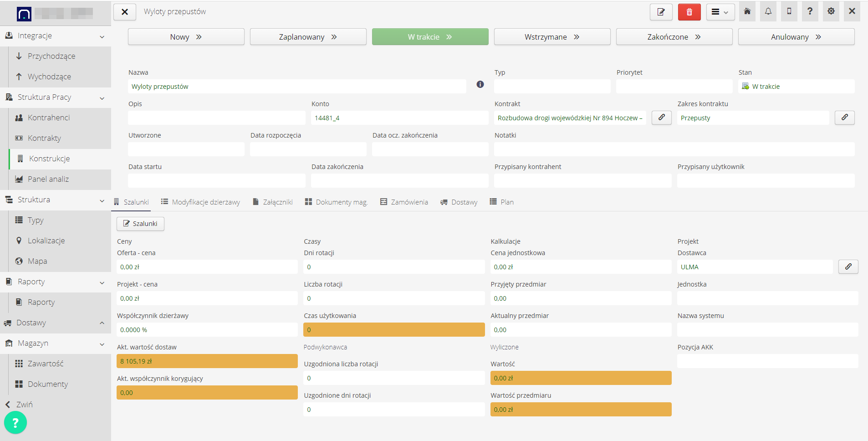Click the home icon in top bar

(x=747, y=11)
